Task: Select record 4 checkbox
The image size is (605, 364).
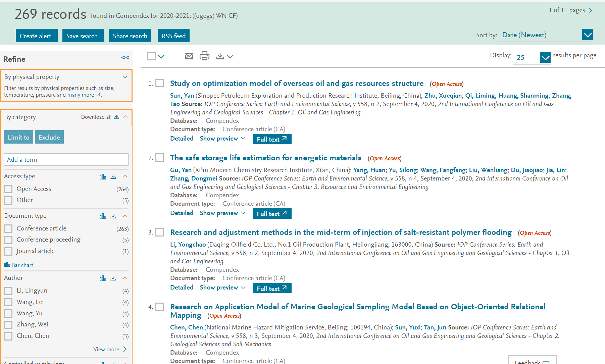Action: 160,307
